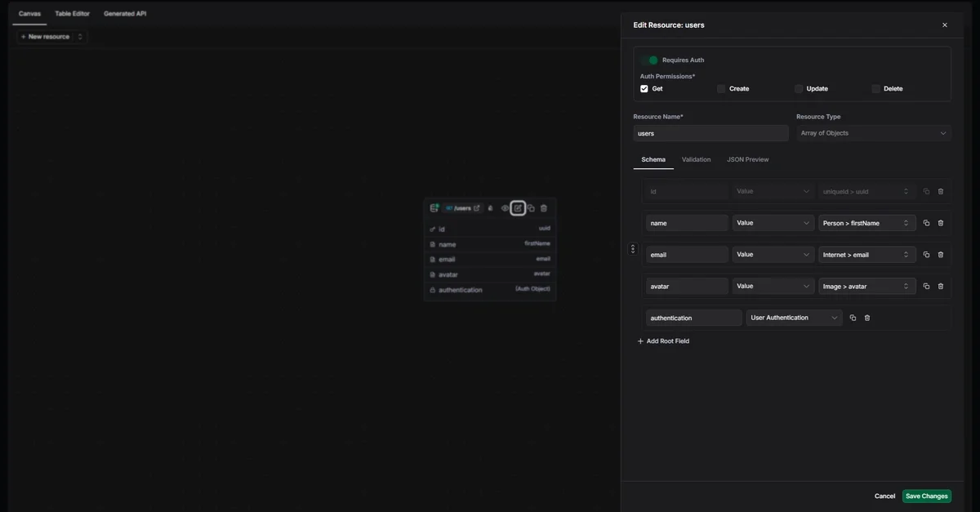Screen dimensions: 980x512
Task: Uncheck the Get permission checkbox
Action: 644,89
